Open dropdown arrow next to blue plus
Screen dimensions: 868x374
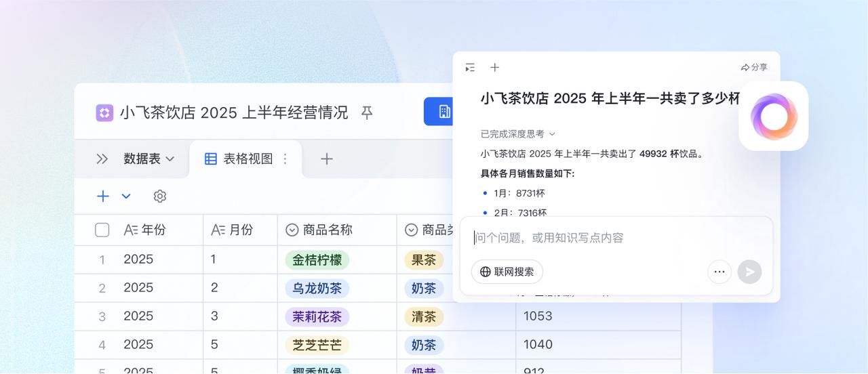click(126, 196)
